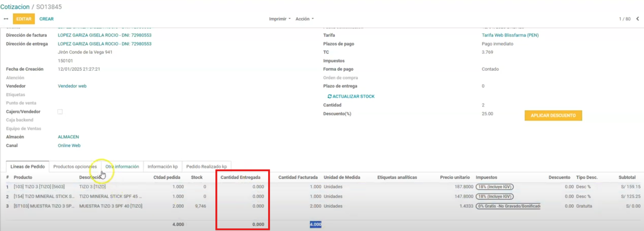Go to the Pedido Realizado kp tab
The image size is (644, 231).
[x=206, y=167]
